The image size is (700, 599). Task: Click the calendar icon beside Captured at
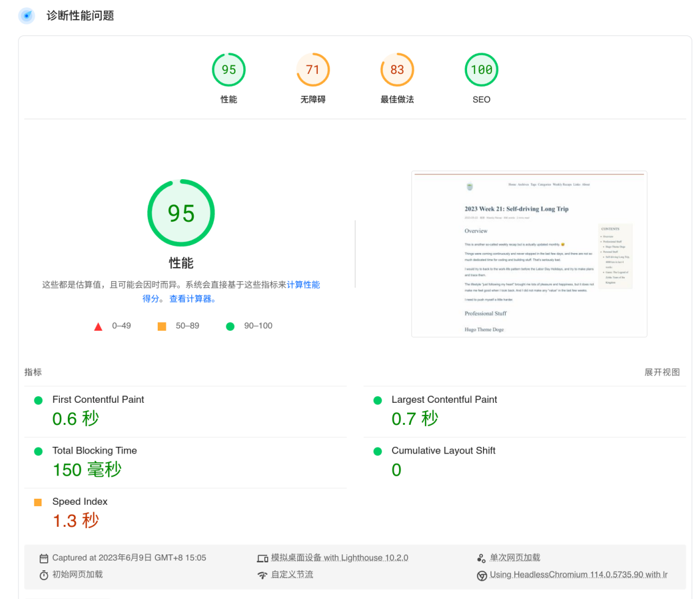pos(44,559)
